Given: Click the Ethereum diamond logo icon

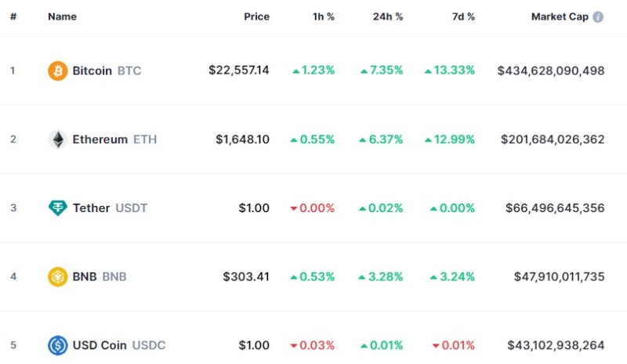Looking at the screenshot, I should click(x=58, y=139).
